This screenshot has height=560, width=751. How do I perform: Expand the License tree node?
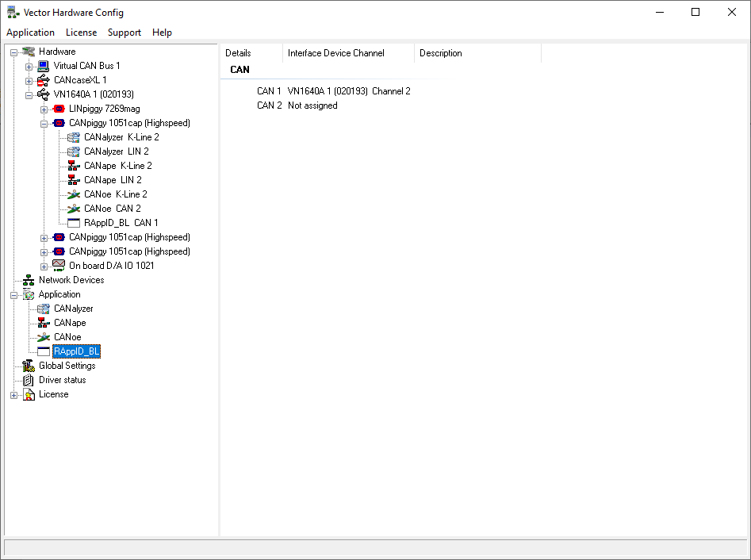[13, 393]
